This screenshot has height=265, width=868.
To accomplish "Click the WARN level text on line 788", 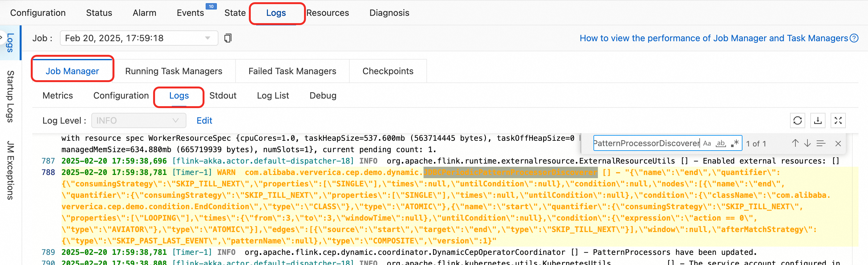I will pyautogui.click(x=226, y=172).
